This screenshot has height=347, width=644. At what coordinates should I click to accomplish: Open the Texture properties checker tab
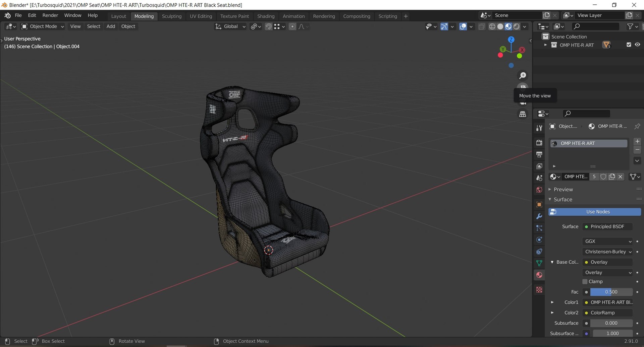(539, 290)
